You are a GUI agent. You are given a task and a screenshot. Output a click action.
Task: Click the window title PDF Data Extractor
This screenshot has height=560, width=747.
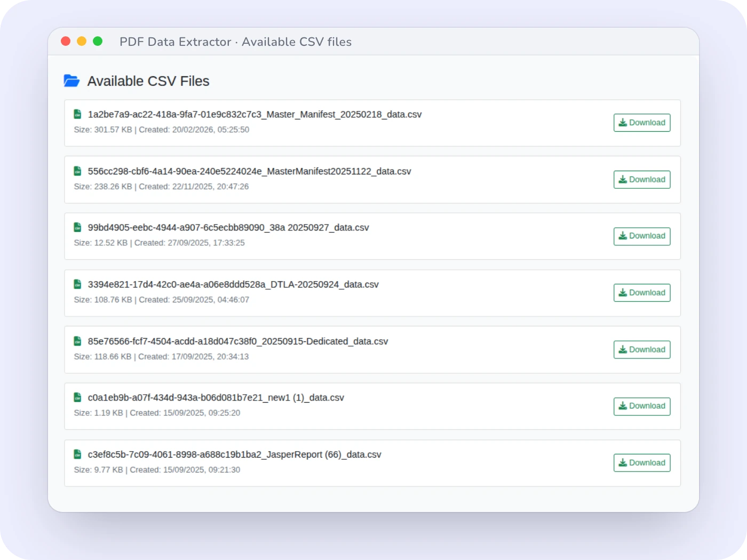176,42
